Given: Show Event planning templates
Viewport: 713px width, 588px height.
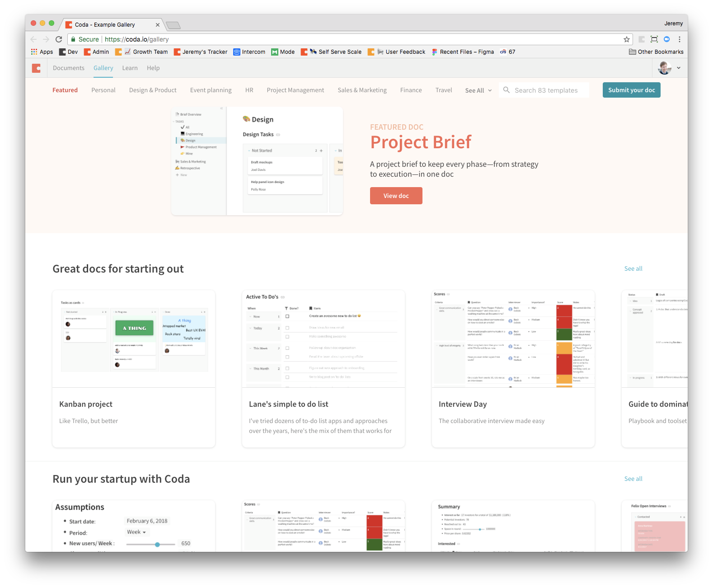Looking at the screenshot, I should (211, 90).
